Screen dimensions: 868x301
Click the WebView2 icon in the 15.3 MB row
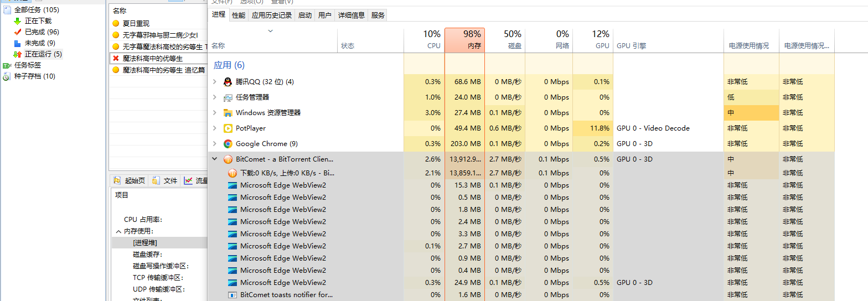(x=232, y=185)
